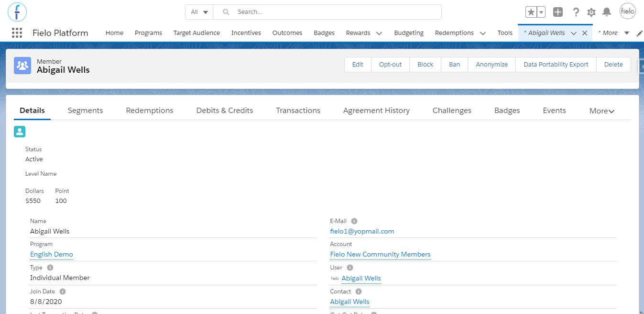644x314 pixels.
Task: Open the fielo1@yopmail.com email link
Action: (362, 231)
